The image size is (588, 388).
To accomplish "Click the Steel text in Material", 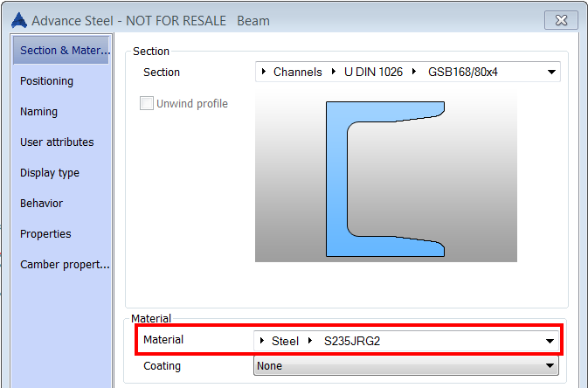I will (x=285, y=341).
